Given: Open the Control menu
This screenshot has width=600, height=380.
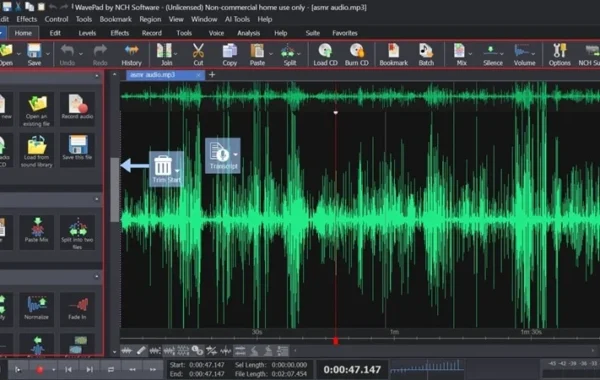Looking at the screenshot, I should (x=56, y=19).
